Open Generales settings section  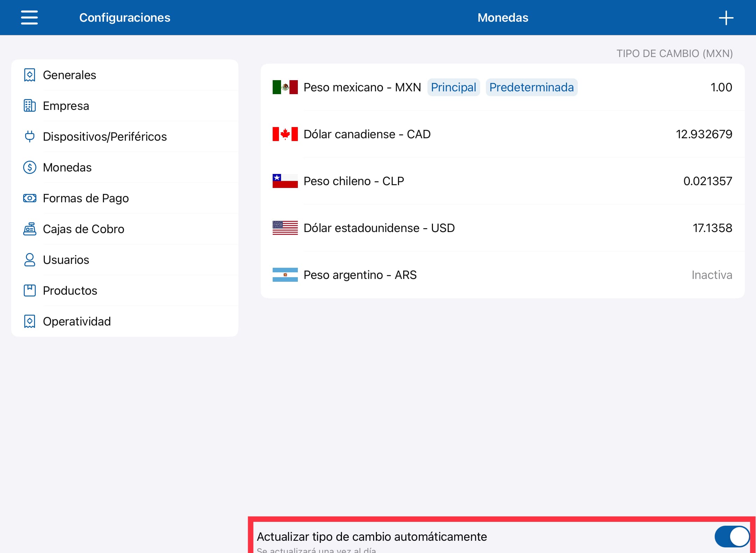[x=125, y=75]
